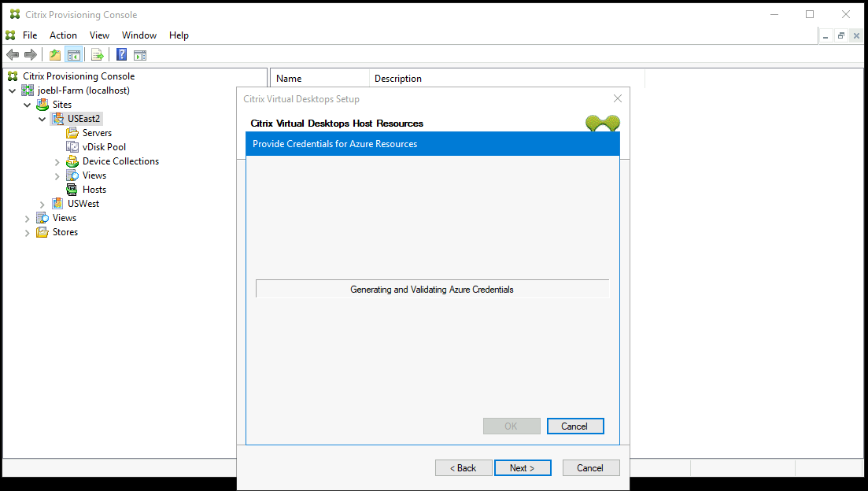The image size is (868, 491).
Task: Collapse the joeblf-Farm (localhost) node
Action: 27,90
